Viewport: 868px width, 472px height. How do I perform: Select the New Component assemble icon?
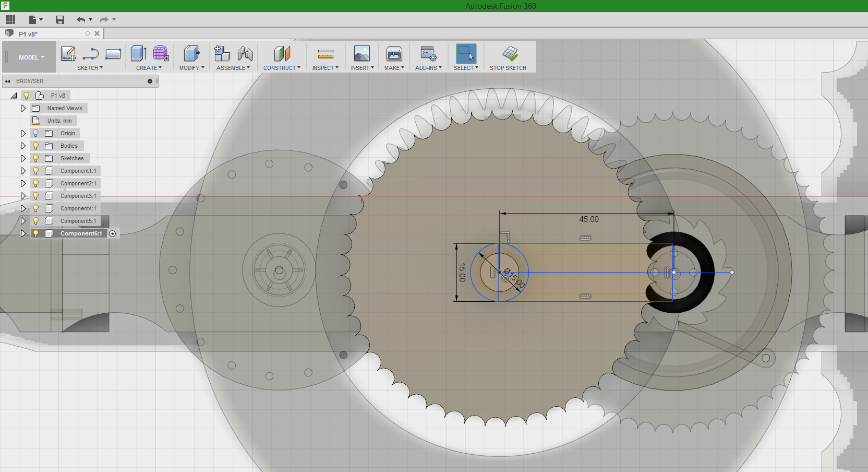pos(222,53)
